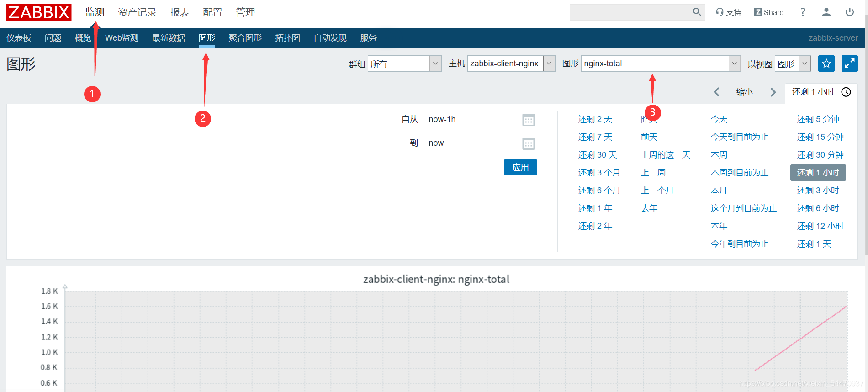Select last 5 minutes (还剩 5 分钟)
Screen dimensions: 868x392
pos(818,119)
